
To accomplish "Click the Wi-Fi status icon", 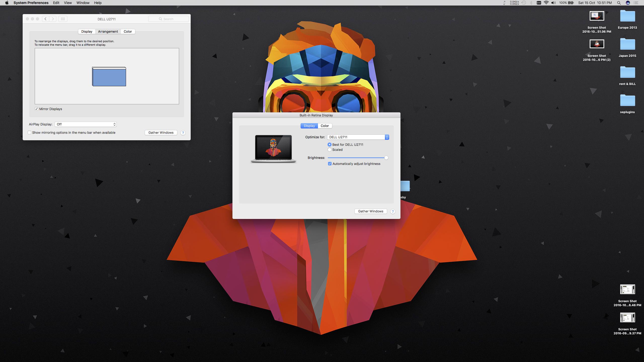I will pyautogui.click(x=546, y=3).
